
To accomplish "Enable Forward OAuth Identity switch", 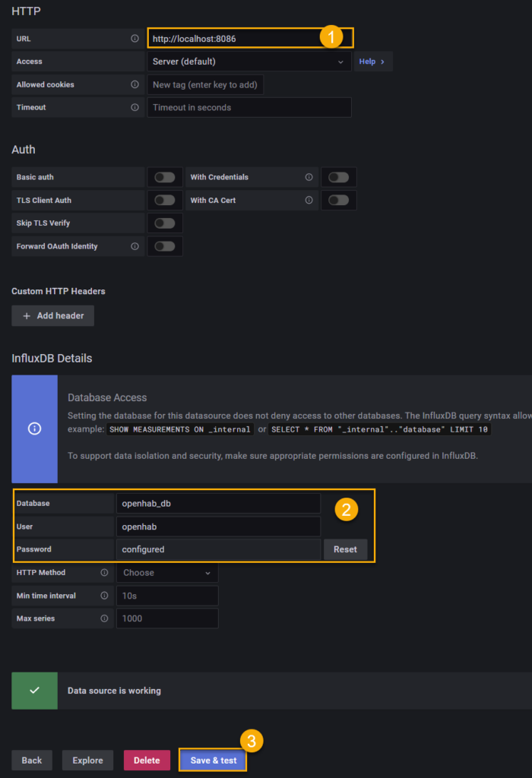I will tap(165, 246).
